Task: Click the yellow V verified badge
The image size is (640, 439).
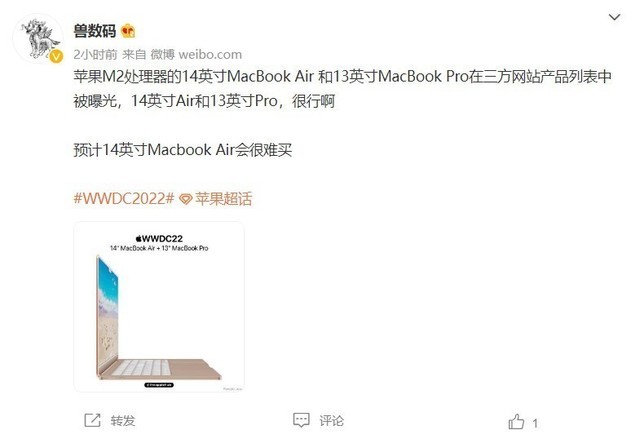Action: point(56,56)
